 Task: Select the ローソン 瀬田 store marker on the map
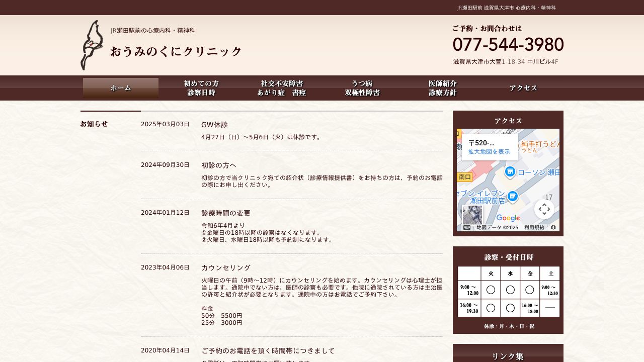point(509,172)
